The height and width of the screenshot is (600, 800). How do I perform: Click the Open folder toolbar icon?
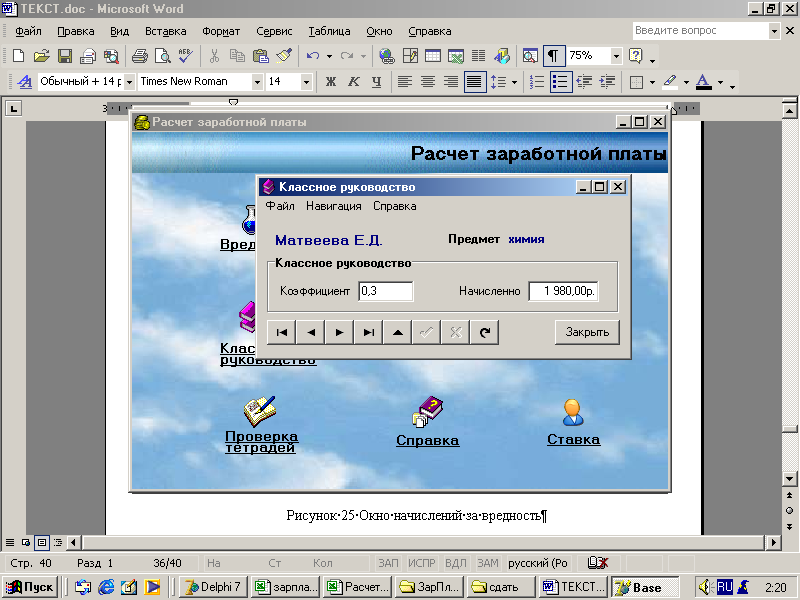(x=42, y=56)
